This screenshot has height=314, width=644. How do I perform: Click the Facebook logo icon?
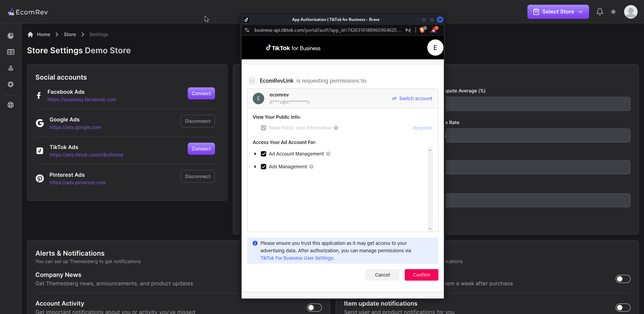(39, 95)
